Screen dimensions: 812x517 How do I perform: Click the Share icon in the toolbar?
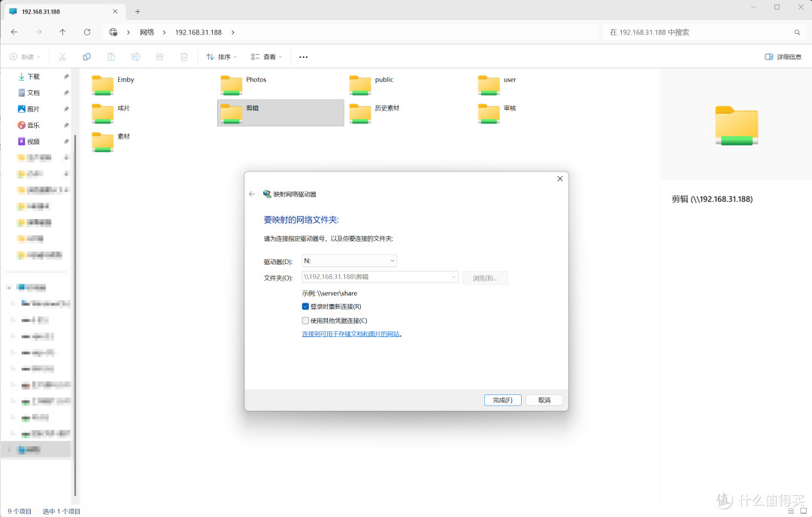(159, 57)
